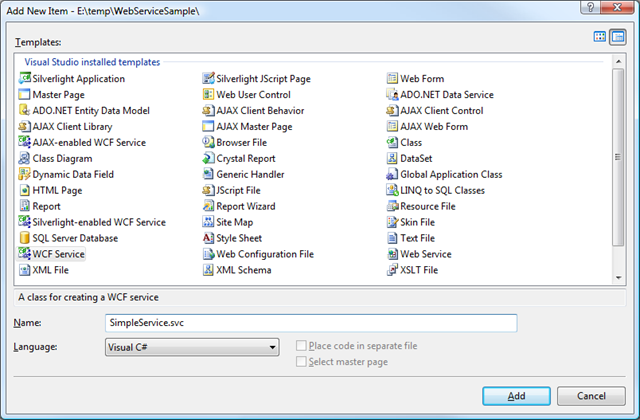Screen dimensions: 640x420
Task: Select the Report Wizard template label
Action: (x=246, y=206)
